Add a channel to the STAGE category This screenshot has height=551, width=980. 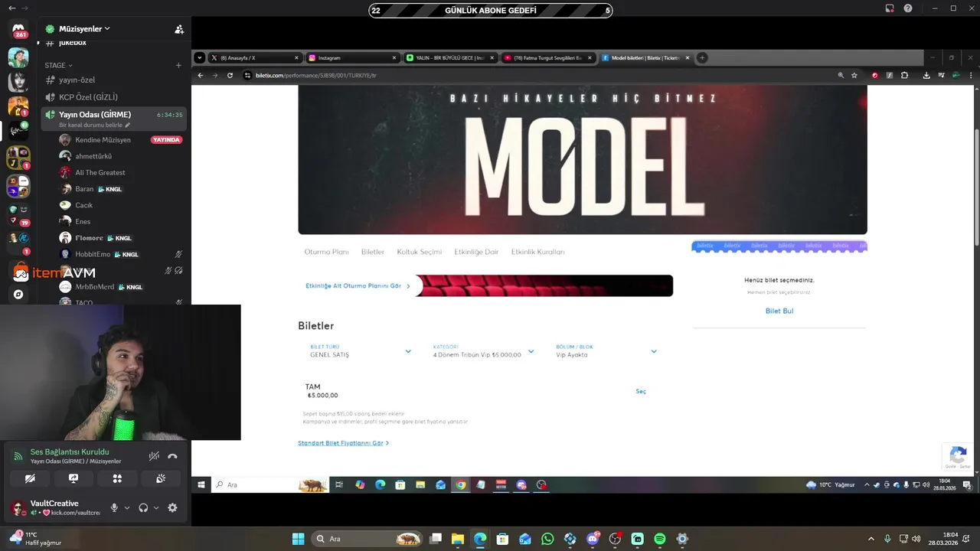178,65
